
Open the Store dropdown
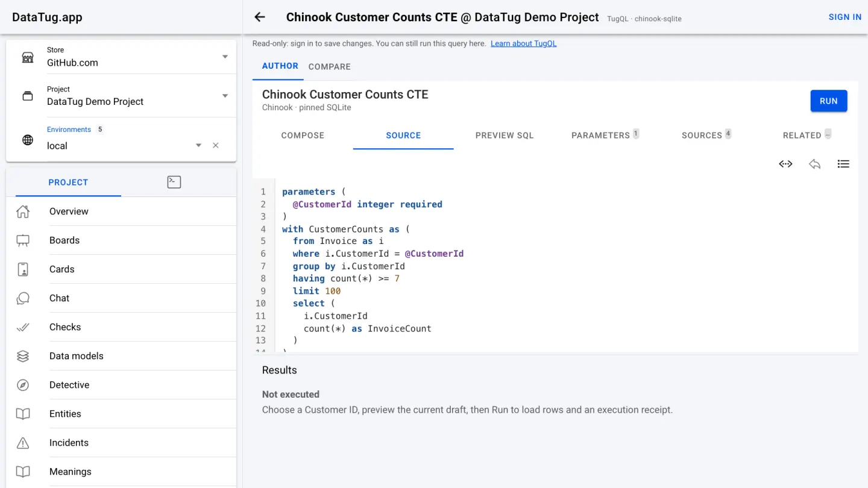click(x=225, y=57)
